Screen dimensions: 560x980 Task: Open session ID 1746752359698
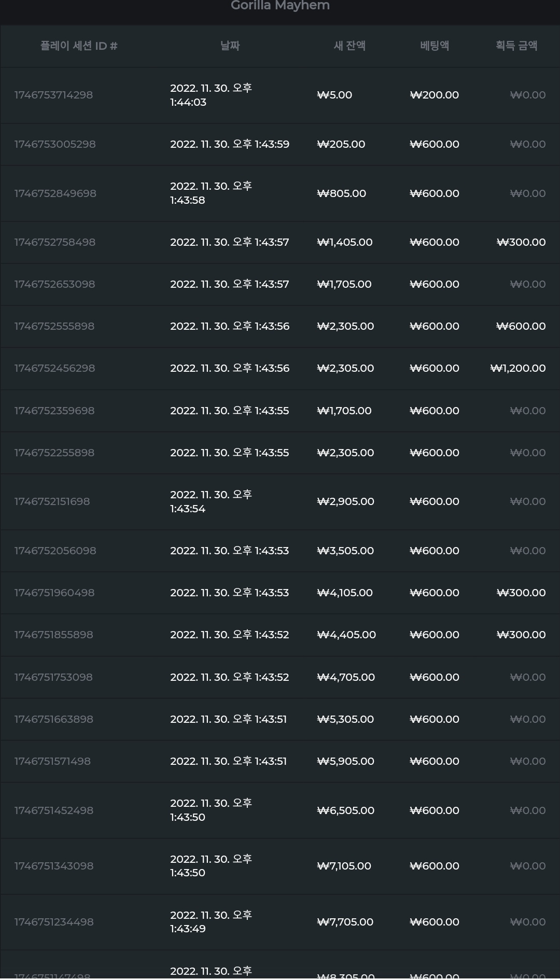(x=54, y=411)
